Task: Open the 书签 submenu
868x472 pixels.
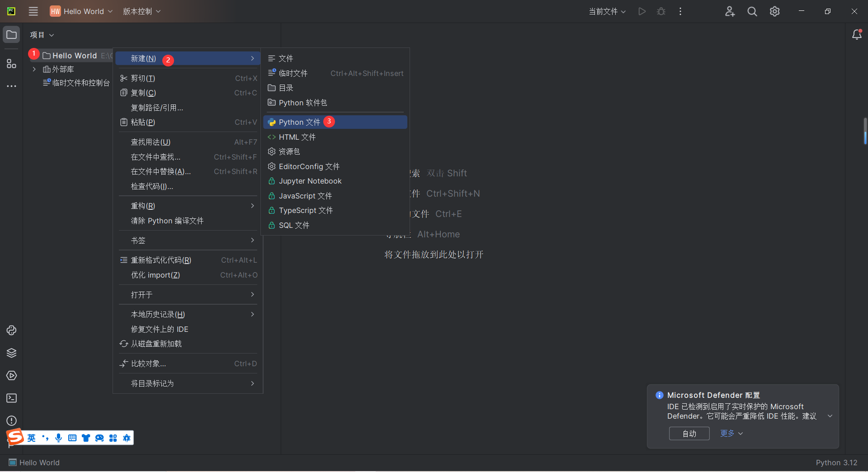Action: coord(188,240)
